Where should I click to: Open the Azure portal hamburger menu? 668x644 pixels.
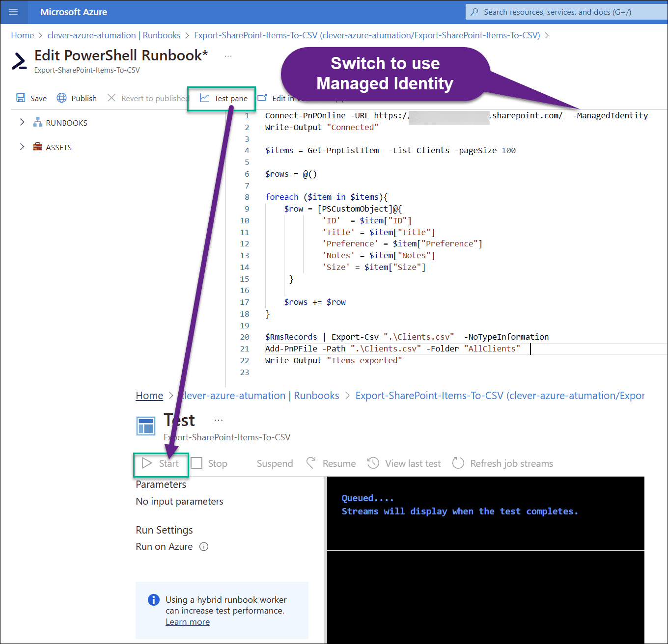(x=13, y=12)
